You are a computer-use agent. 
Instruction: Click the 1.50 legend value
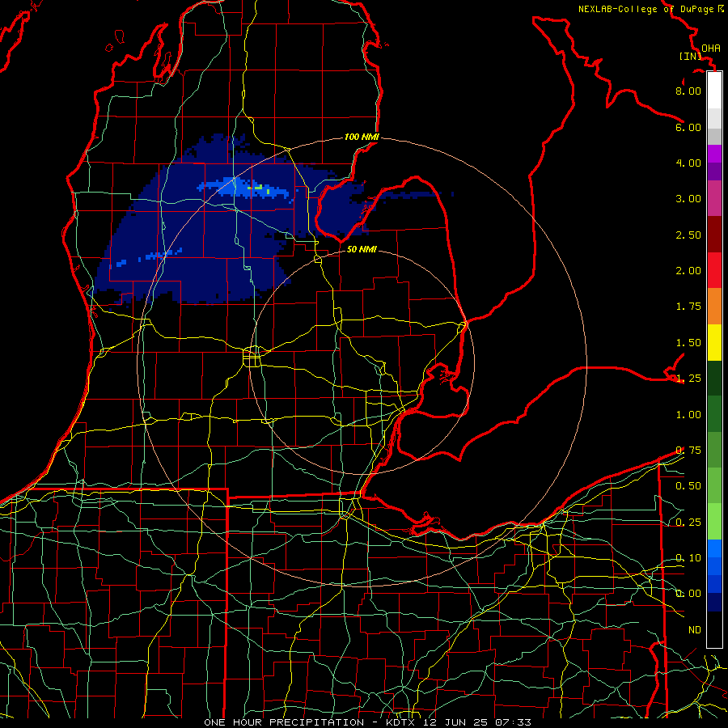(x=688, y=343)
